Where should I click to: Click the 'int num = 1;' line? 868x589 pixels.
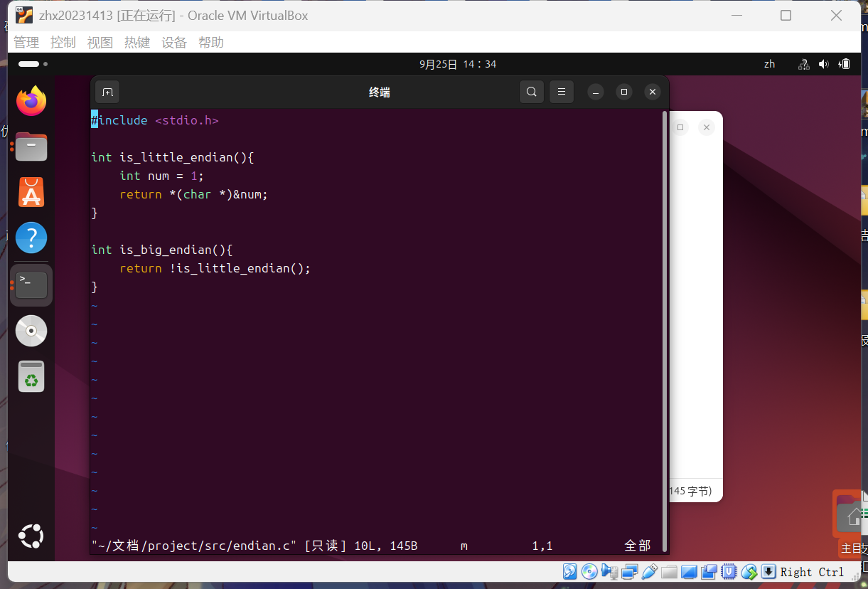click(162, 176)
